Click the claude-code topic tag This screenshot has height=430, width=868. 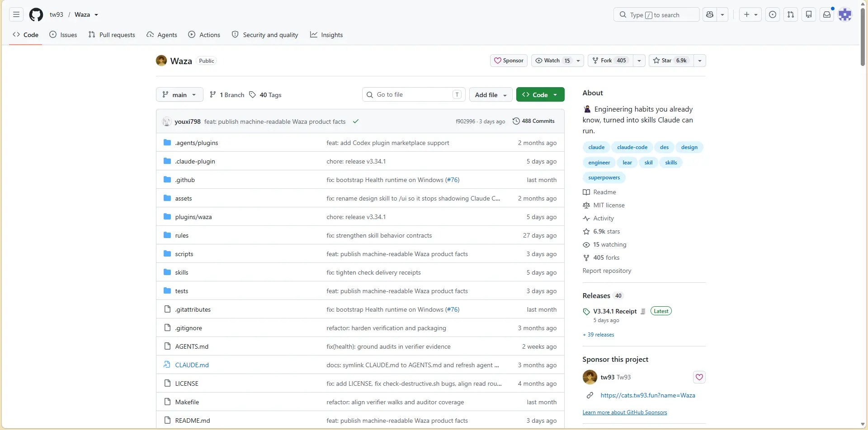632,147
